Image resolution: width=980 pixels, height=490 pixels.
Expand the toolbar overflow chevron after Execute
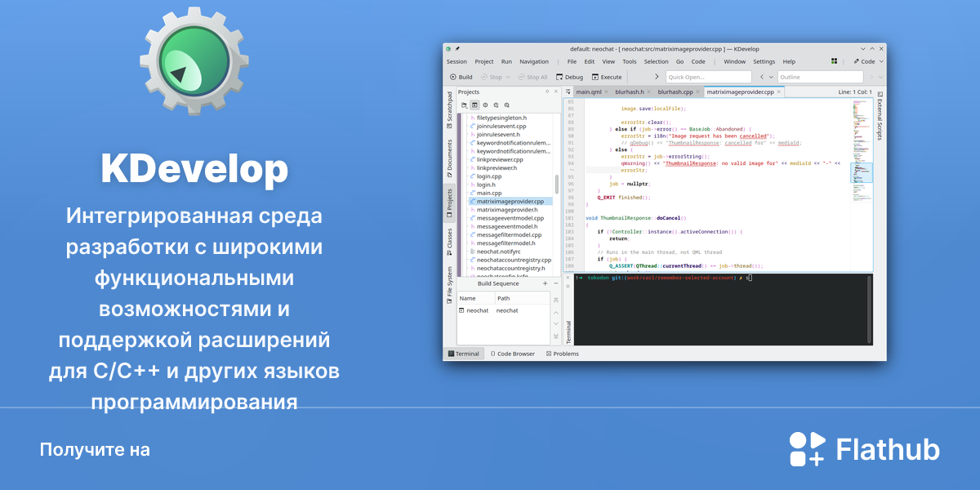point(657,77)
